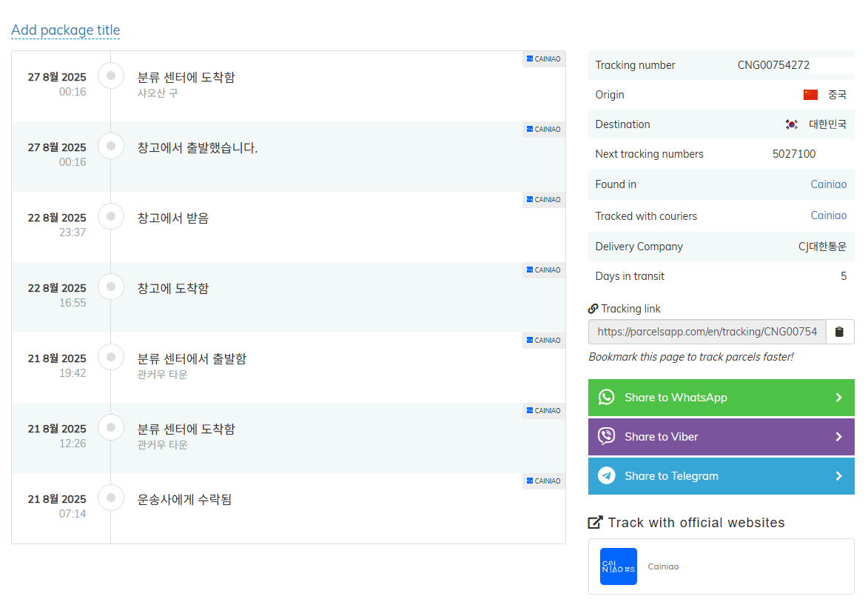Share the tracking to Telegram
The width and height of the screenshot is (868, 602).
click(721, 476)
